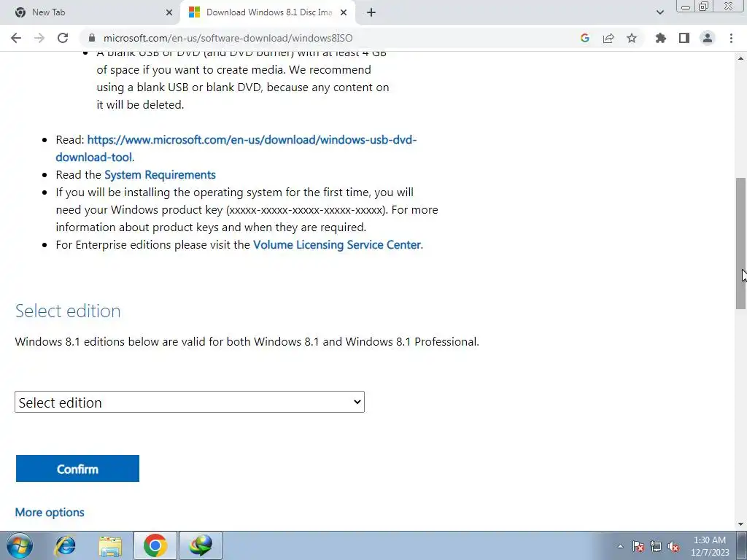Open Action Center flag icon
This screenshot has width=747, height=560.
[x=638, y=546]
